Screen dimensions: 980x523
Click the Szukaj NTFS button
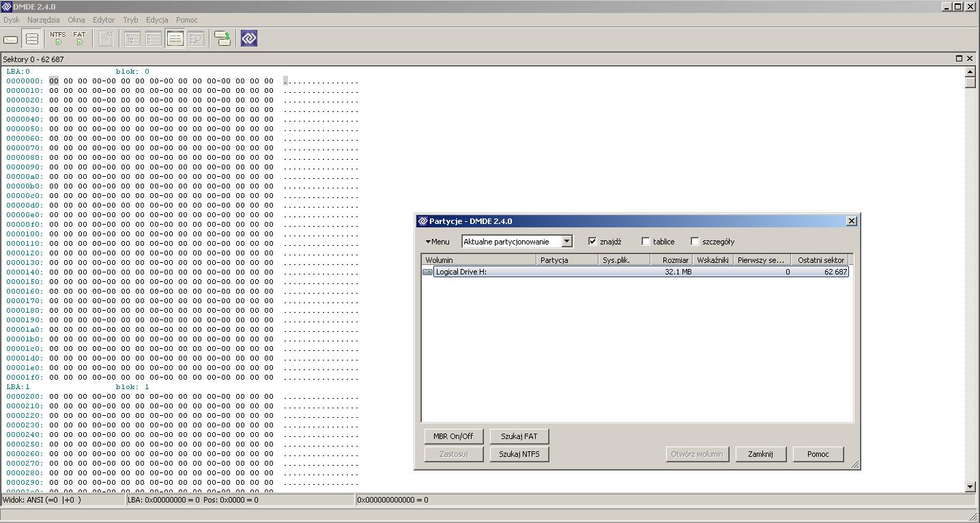pyautogui.click(x=519, y=454)
